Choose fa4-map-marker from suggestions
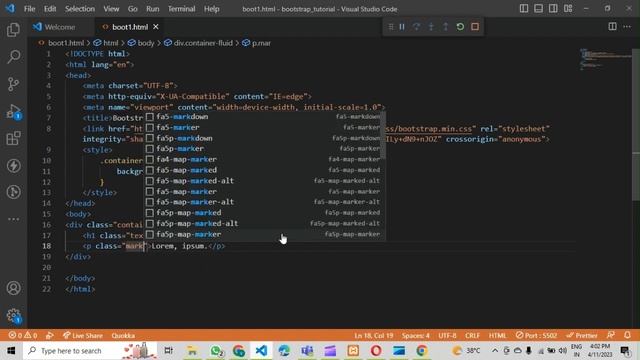This screenshot has width=640, height=360. point(263,159)
